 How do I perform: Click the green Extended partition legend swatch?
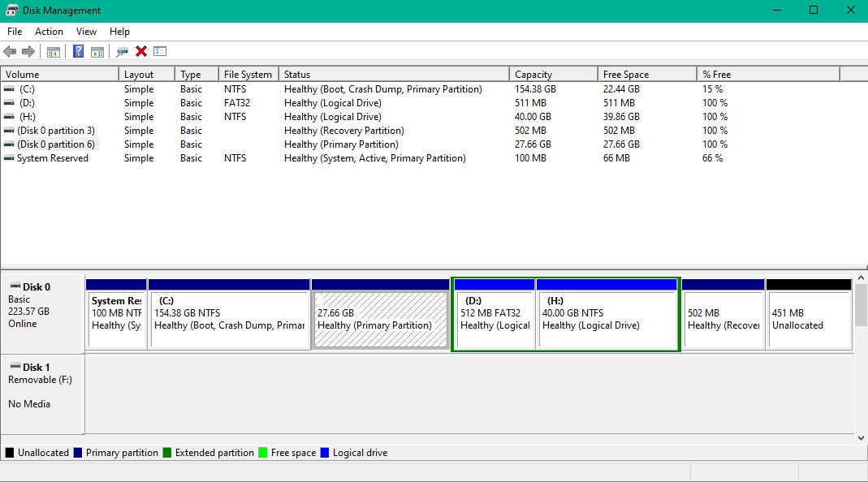click(166, 453)
